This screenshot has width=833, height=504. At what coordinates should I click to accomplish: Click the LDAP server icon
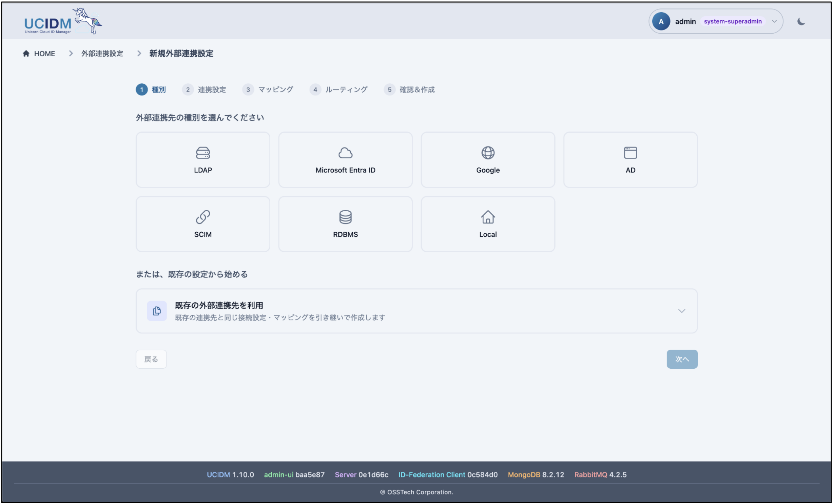click(x=203, y=153)
